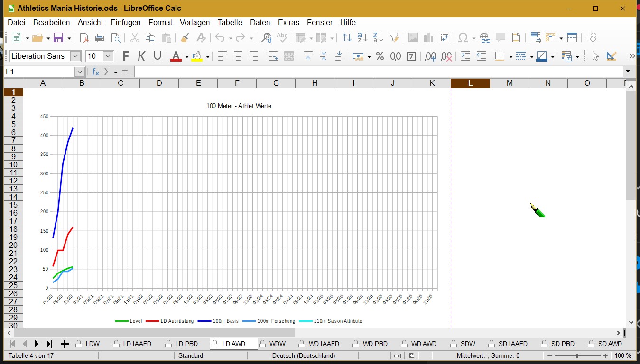
Task: Format cell as percent
Action: [380, 56]
